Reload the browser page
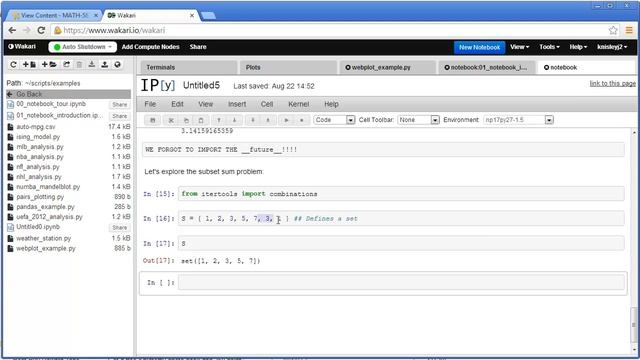Viewport: 640px width, 360px height. [41, 30]
